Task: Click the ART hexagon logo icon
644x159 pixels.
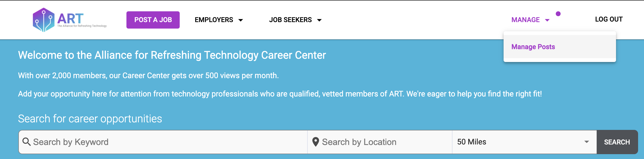Action: click(44, 20)
